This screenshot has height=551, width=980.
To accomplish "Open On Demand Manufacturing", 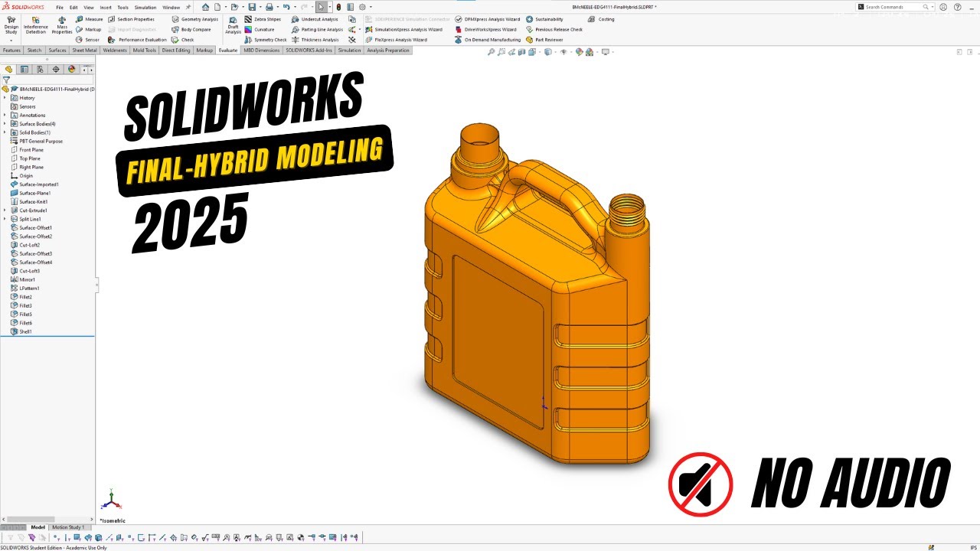I will pos(488,40).
